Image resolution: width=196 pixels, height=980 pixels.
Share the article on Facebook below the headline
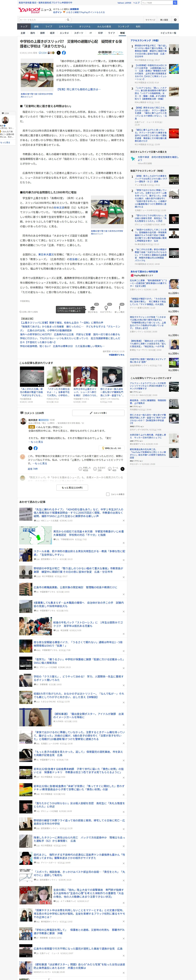pos(64,53)
